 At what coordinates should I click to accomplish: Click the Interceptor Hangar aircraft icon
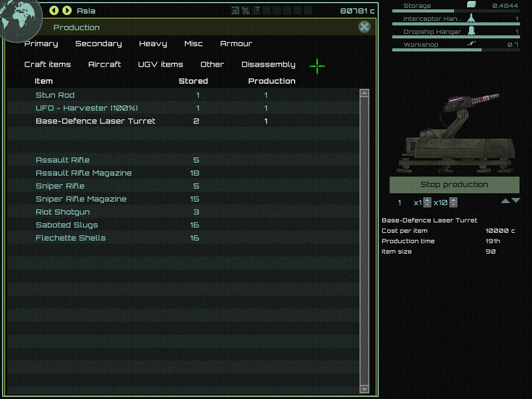pyautogui.click(x=471, y=18)
